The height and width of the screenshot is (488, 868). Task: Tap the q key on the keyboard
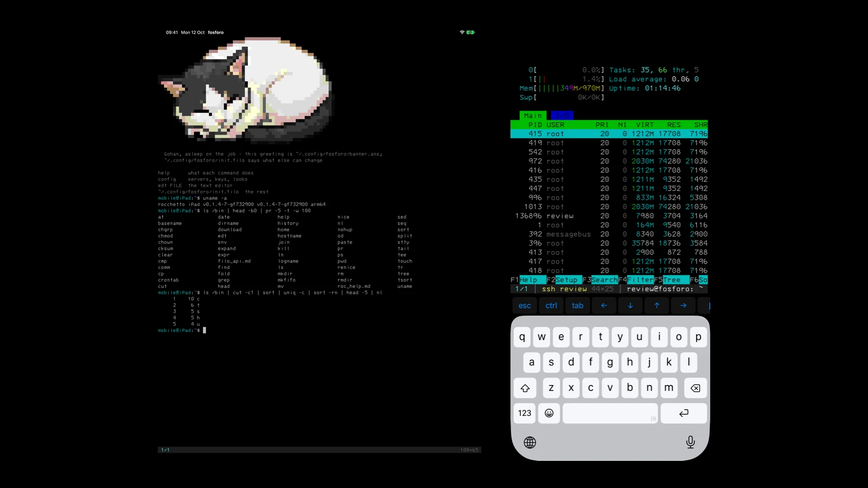click(x=522, y=337)
